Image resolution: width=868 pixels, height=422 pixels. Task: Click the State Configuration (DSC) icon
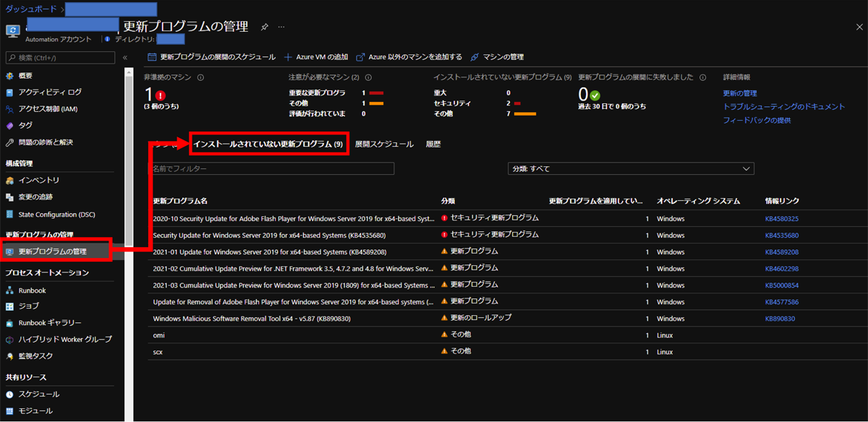[x=10, y=215]
